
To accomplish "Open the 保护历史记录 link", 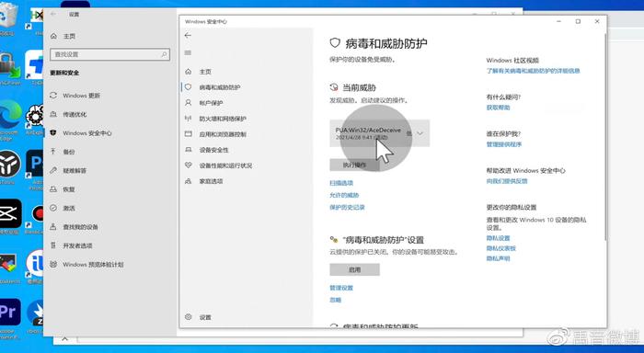I will click(x=347, y=207).
